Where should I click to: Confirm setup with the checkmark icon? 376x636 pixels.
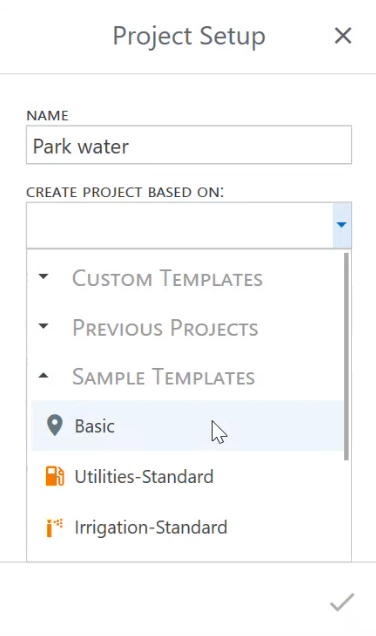point(342,602)
